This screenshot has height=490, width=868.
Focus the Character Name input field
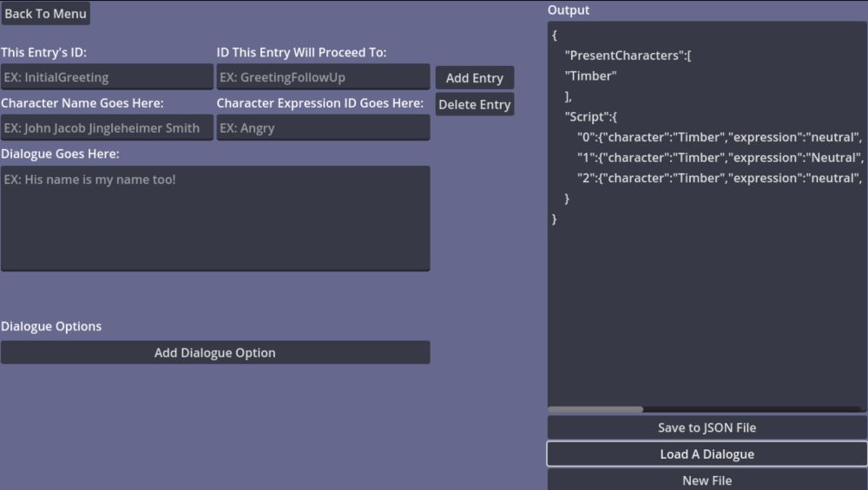(x=107, y=127)
